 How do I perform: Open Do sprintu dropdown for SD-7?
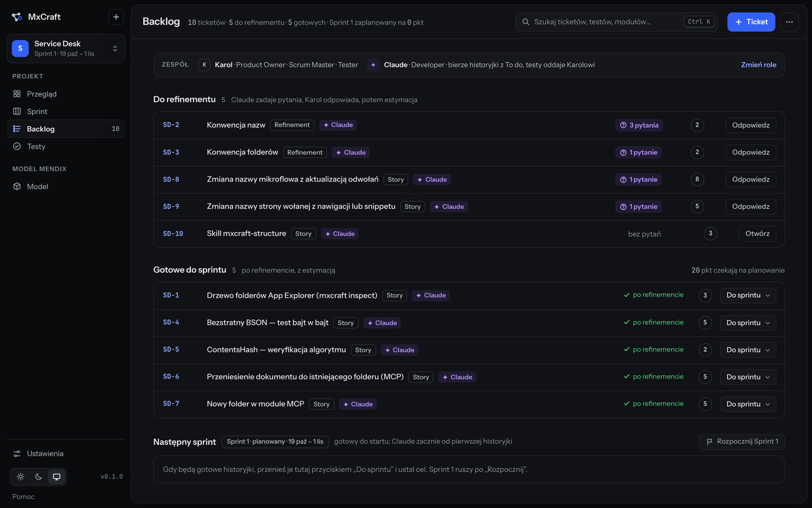pyautogui.click(x=748, y=404)
